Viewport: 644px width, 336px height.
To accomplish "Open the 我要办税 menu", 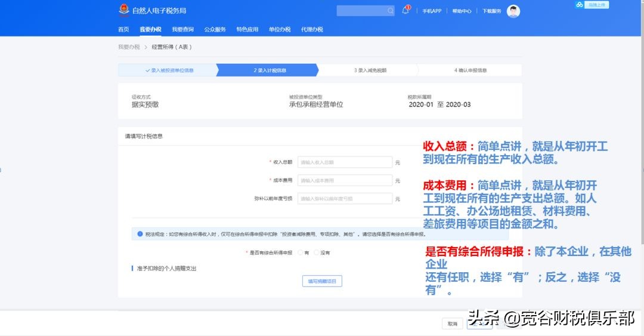I will 150,29.
